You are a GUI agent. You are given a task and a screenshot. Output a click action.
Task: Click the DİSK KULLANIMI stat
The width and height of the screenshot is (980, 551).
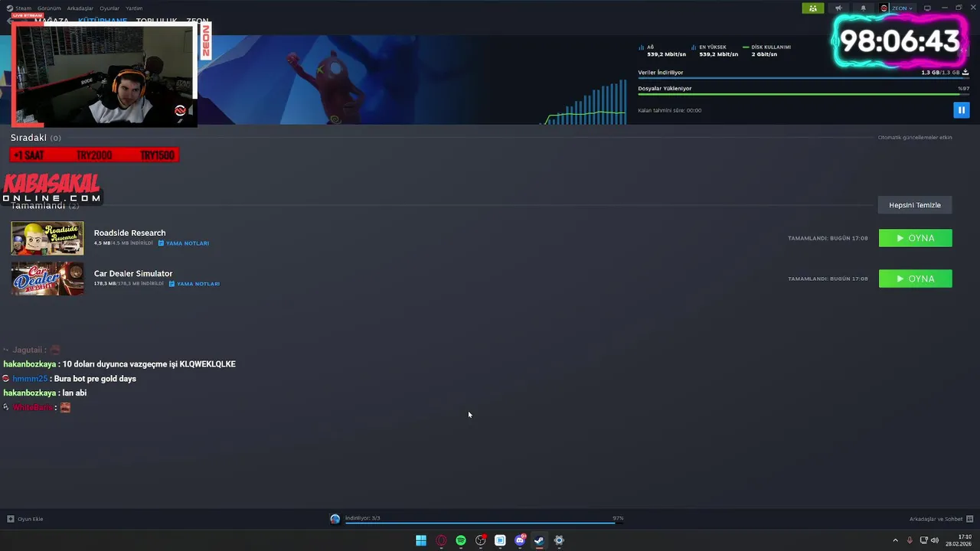766,51
